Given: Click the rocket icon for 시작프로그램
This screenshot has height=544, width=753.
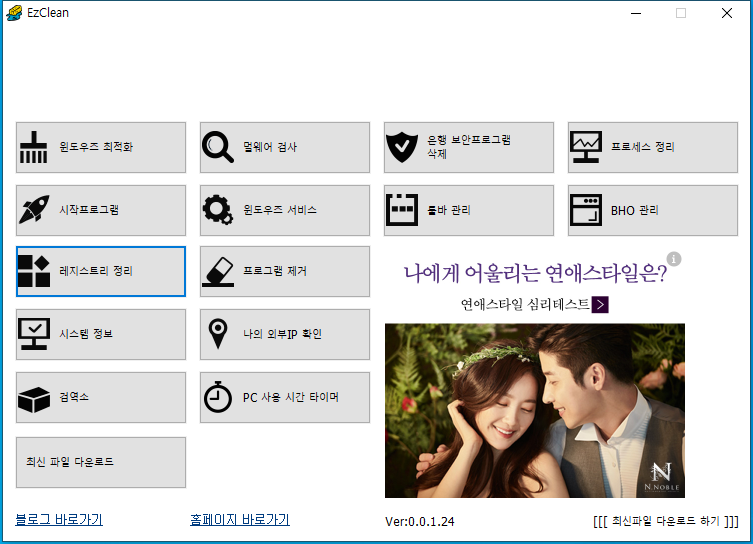Looking at the screenshot, I should (x=34, y=209).
